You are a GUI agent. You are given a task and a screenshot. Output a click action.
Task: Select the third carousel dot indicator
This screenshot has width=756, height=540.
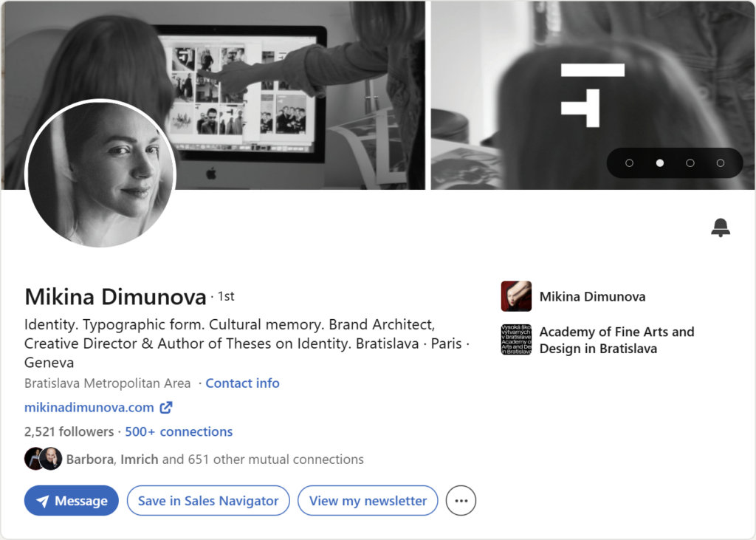click(690, 163)
